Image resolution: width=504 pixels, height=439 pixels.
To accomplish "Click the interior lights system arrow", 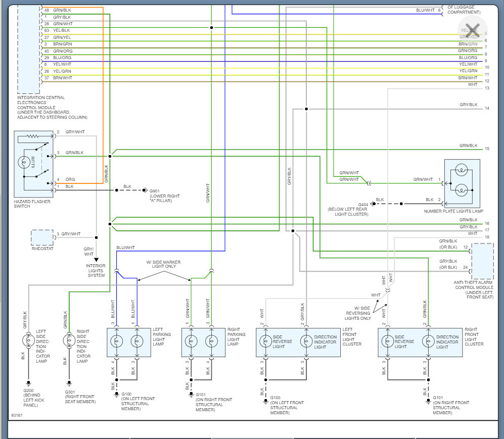I will click(96, 260).
